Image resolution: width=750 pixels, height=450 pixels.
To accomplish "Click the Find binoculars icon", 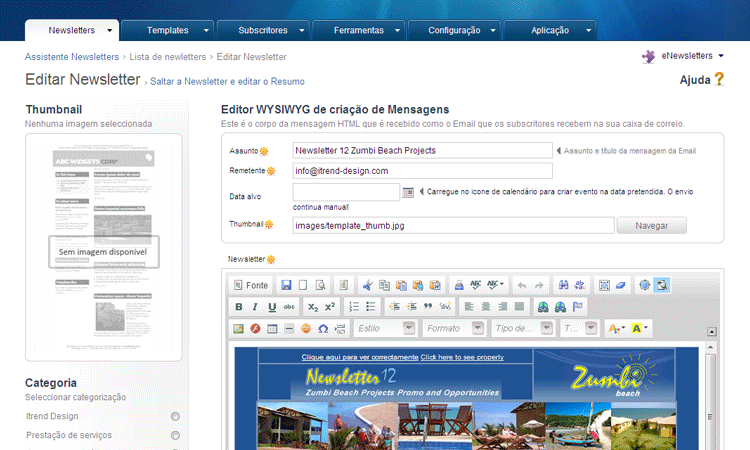I will click(x=563, y=285).
